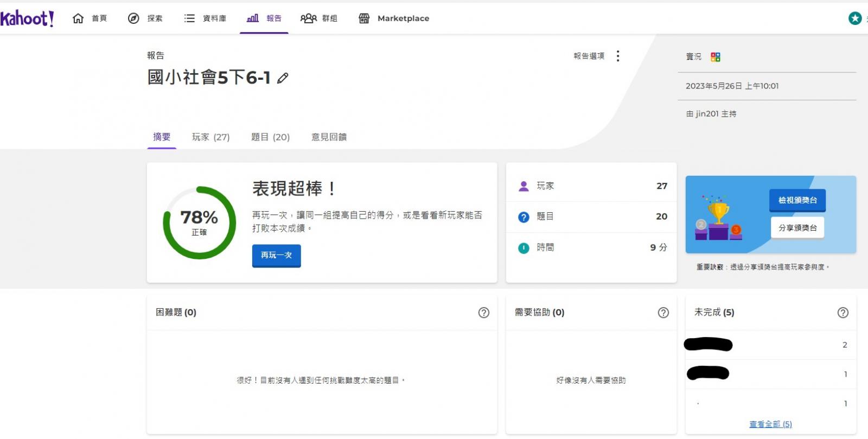Open the Marketplace page
The height and width of the screenshot is (439, 868).
pyautogui.click(x=394, y=18)
